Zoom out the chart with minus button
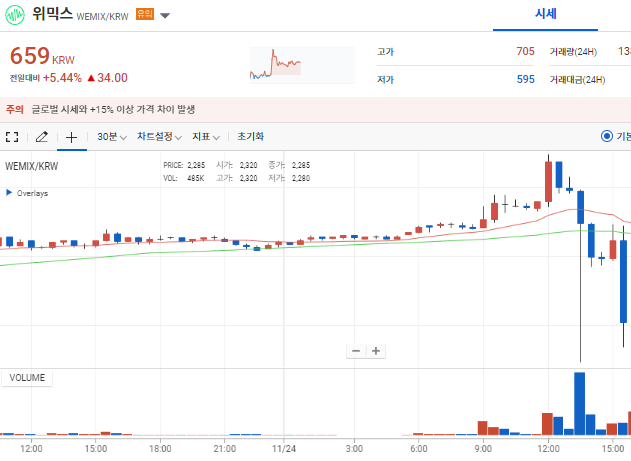The height and width of the screenshot is (461, 631). (x=356, y=351)
